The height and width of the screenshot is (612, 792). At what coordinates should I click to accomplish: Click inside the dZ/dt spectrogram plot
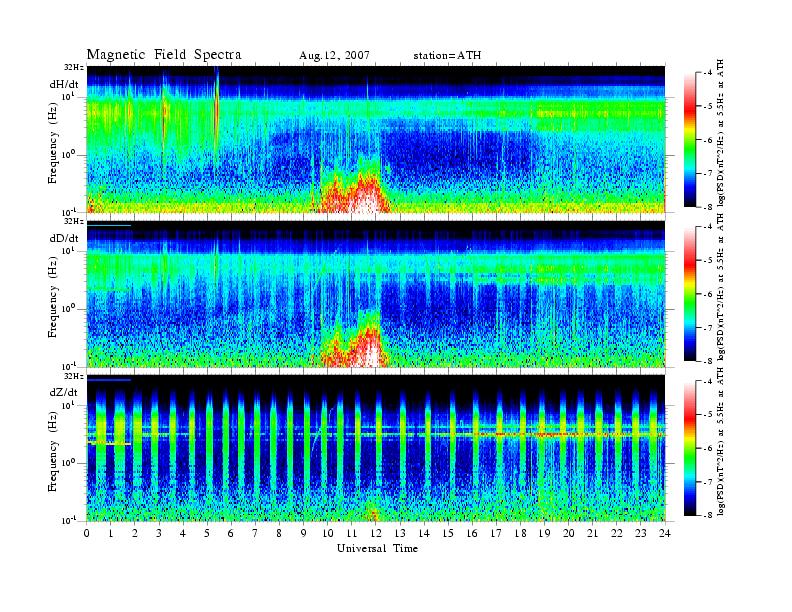376,448
